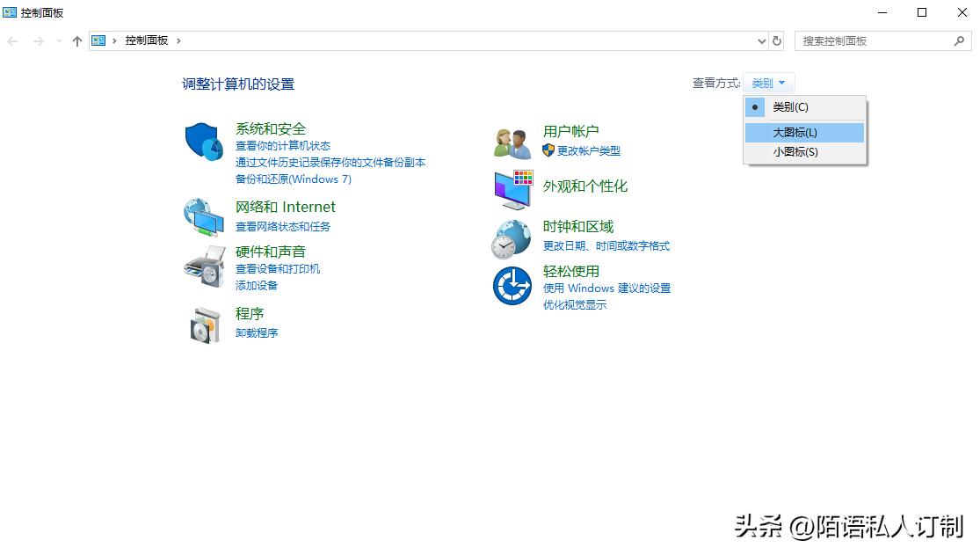This screenshot has width=980, height=555.
Task: Choose 小图标(S) from the menu
Action: tap(795, 152)
